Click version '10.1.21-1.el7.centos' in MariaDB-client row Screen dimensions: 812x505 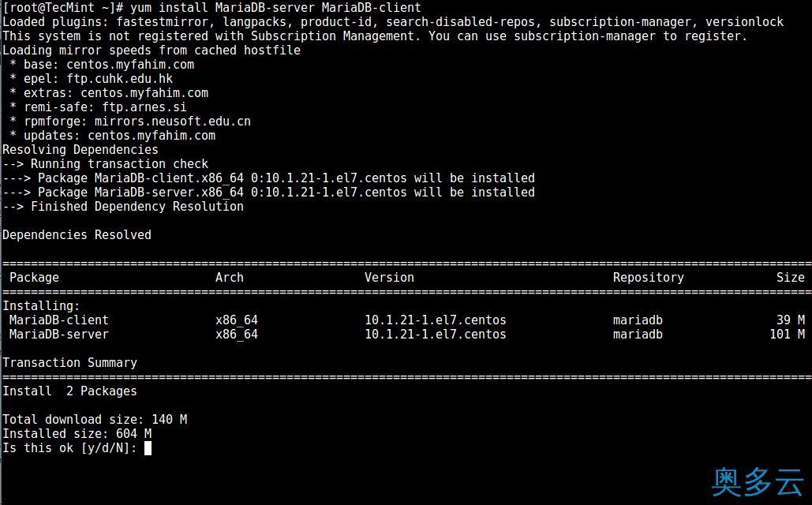436,320
